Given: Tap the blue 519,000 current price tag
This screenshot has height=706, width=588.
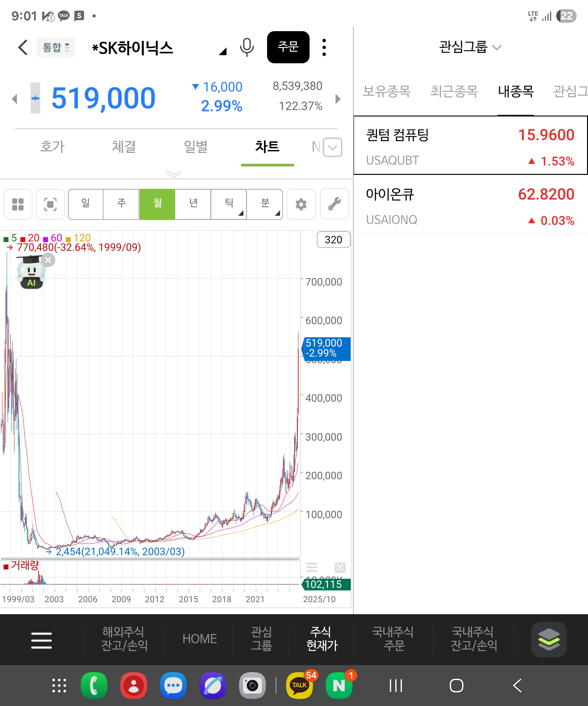Looking at the screenshot, I should (x=326, y=349).
